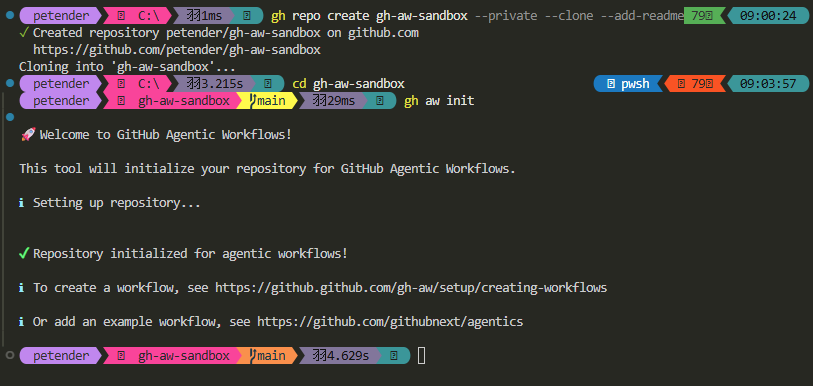Open the gh-aw creating-workflows documentation link
This screenshot has height=386, width=813.
(x=411, y=288)
